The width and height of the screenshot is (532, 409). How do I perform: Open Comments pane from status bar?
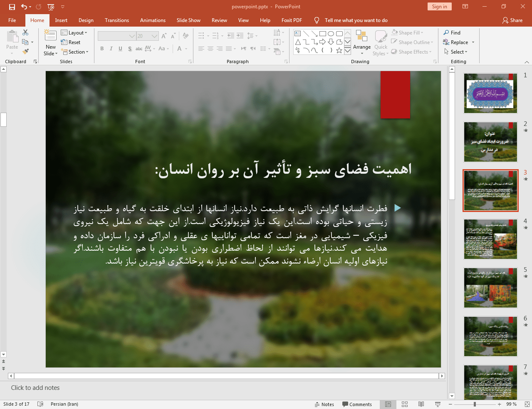[x=357, y=404]
